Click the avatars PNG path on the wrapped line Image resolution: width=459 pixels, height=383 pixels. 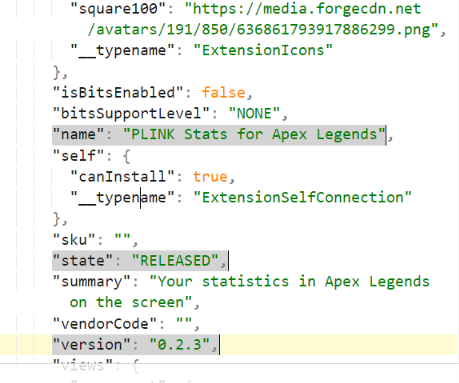click(x=263, y=30)
